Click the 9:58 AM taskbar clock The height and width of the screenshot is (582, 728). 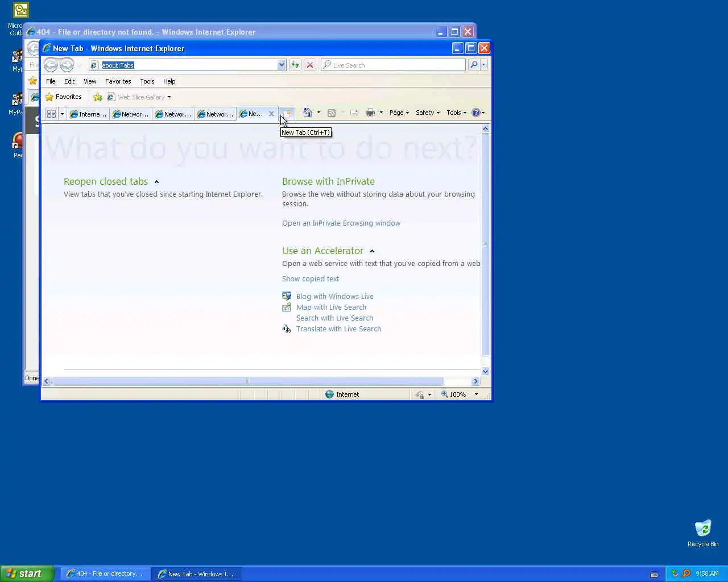(707, 573)
